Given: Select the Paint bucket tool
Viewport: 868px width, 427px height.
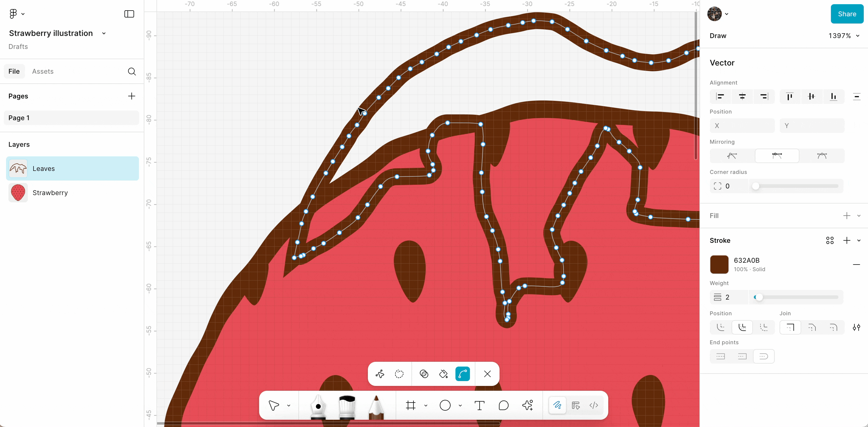Looking at the screenshot, I should 443,374.
